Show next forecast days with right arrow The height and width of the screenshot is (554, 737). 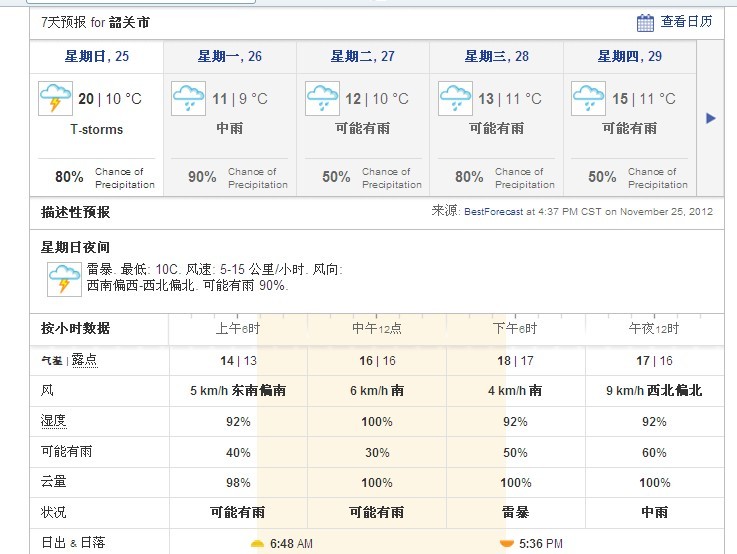point(711,118)
